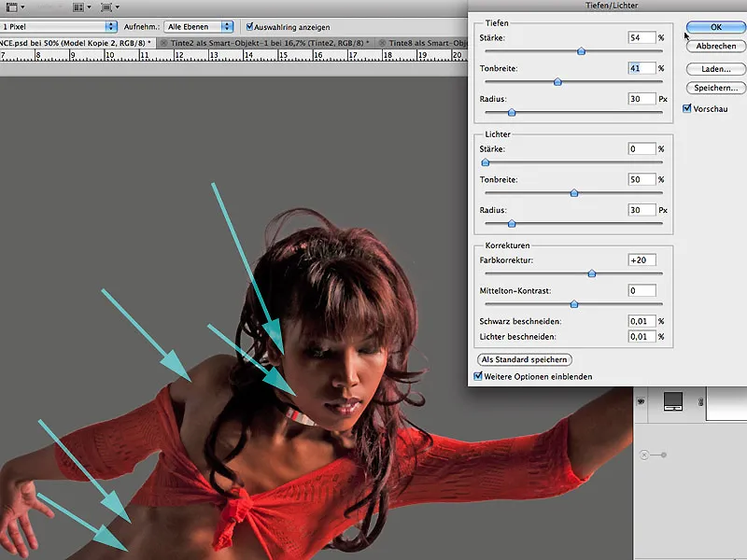Click the Schwarz beschneiden value field

tap(641, 321)
